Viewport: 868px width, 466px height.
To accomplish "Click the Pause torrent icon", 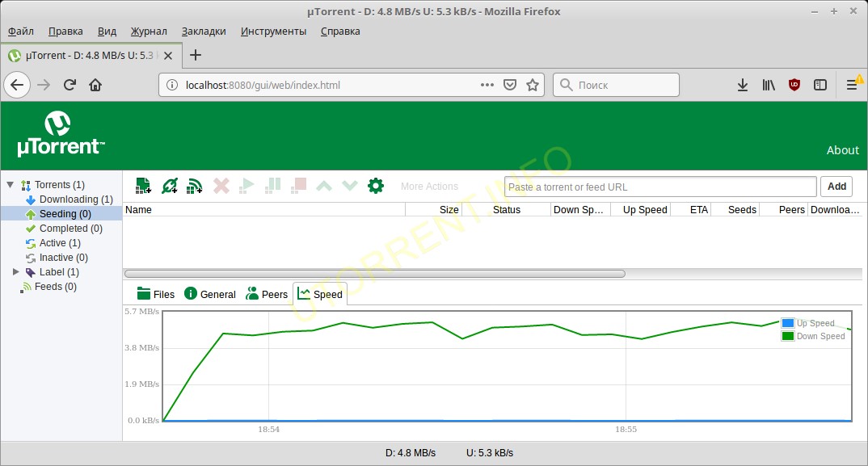I will pos(273,186).
